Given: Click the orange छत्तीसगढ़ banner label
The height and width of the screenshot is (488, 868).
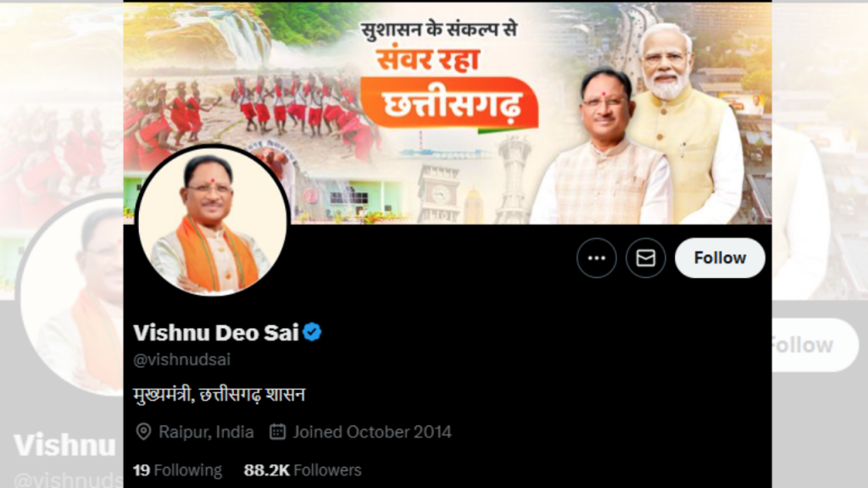Looking at the screenshot, I should point(449,103).
